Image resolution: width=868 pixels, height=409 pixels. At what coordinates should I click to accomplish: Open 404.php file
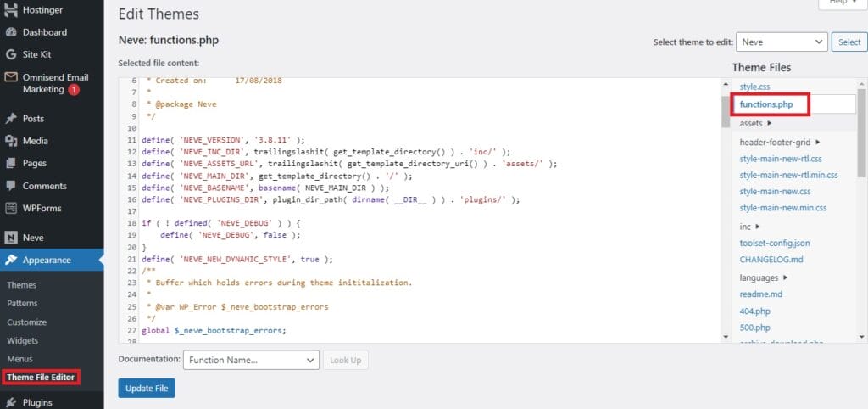[x=754, y=311]
